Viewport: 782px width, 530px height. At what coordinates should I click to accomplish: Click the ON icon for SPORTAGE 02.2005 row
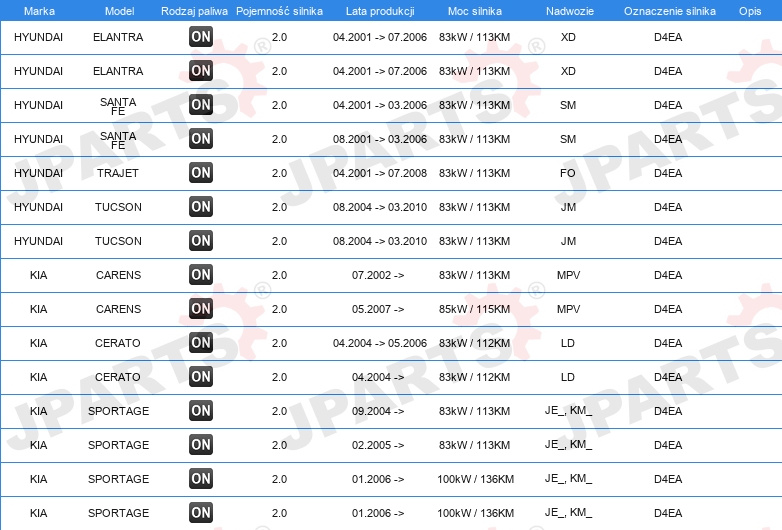click(201, 445)
